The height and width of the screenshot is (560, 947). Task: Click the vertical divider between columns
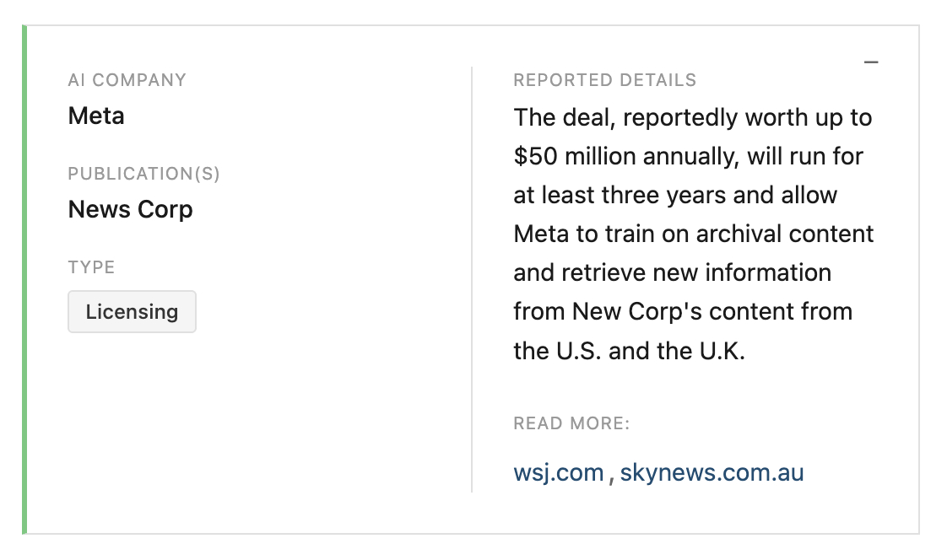click(x=472, y=279)
